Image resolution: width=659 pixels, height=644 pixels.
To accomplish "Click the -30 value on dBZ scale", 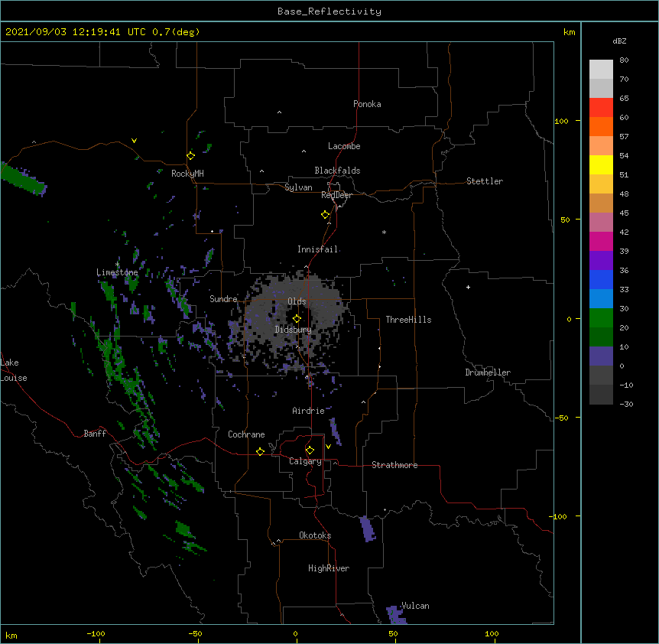I will point(626,404).
